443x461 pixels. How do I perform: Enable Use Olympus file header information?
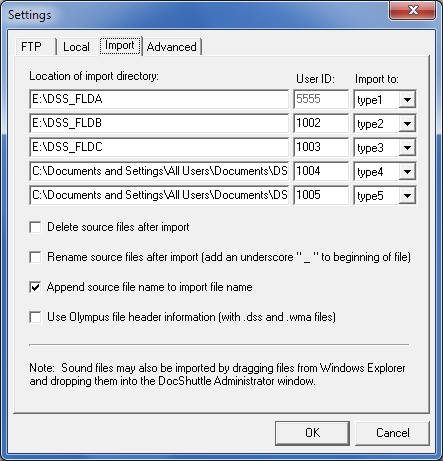[x=35, y=317]
